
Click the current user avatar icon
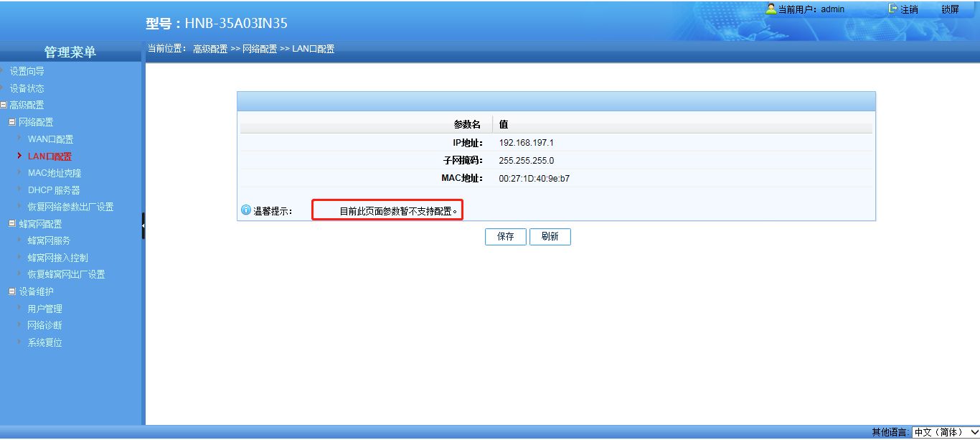[x=771, y=9]
